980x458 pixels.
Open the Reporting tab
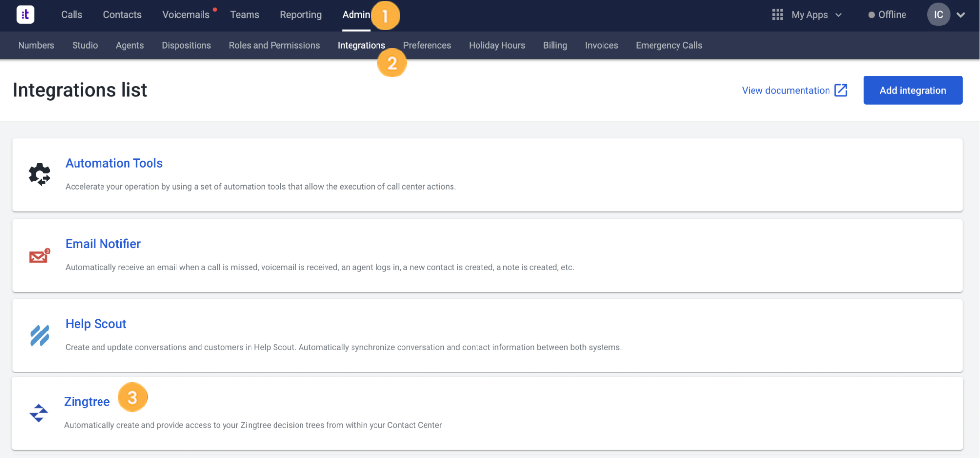point(301,15)
